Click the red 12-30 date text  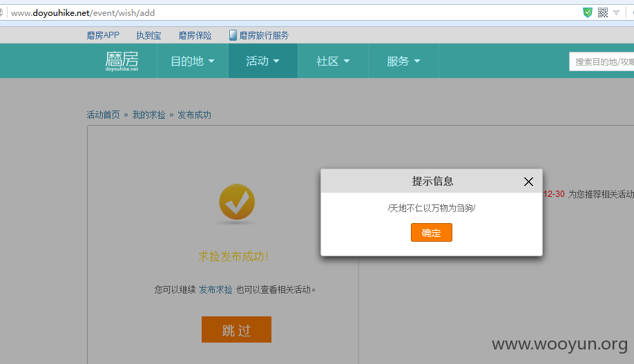pyautogui.click(x=554, y=194)
